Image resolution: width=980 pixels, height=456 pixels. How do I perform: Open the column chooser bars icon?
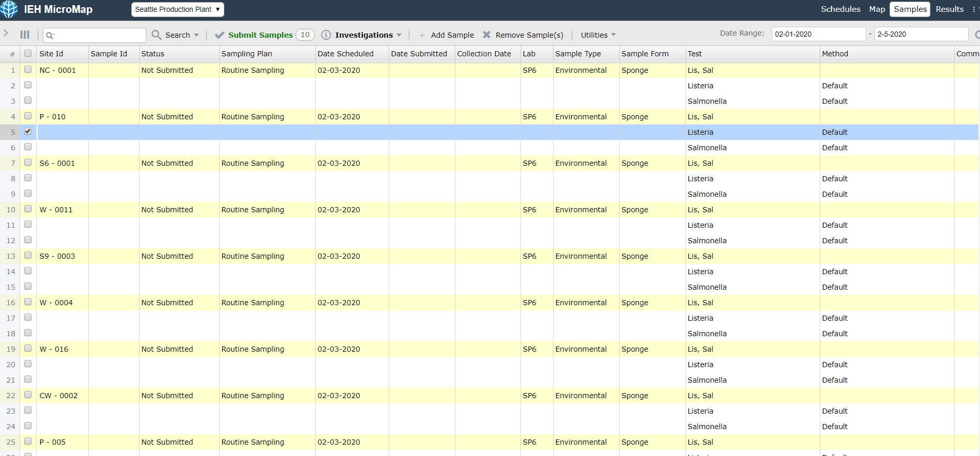(25, 35)
